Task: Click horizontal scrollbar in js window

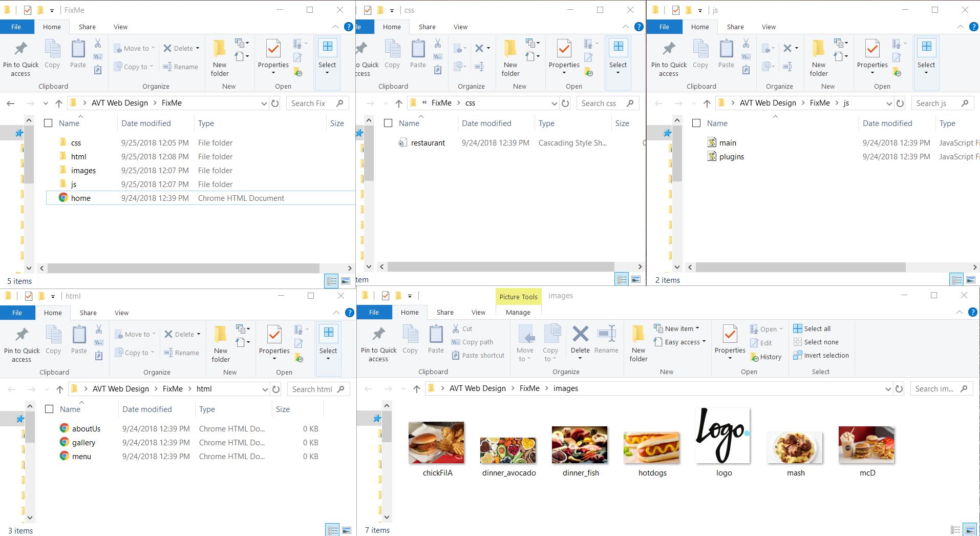Action: click(800, 267)
